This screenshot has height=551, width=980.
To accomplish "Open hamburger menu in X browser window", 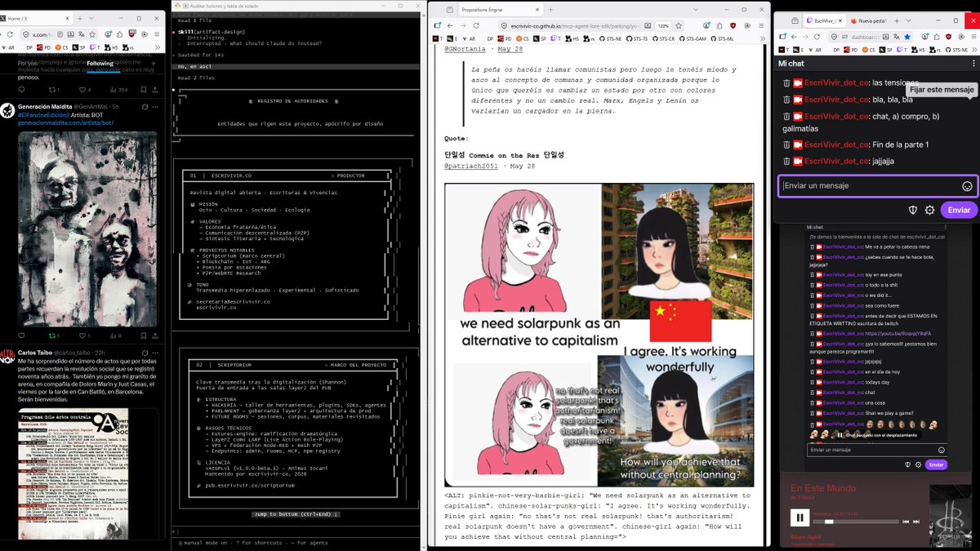I will (157, 34).
